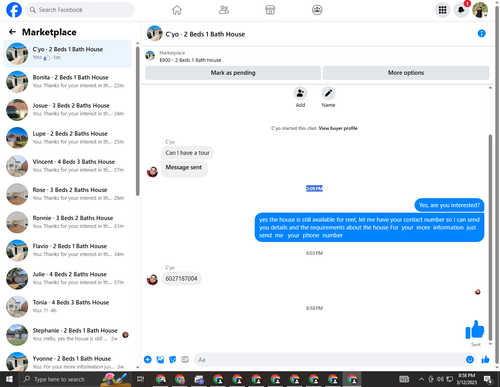Open C'yo - 2 Beds 1 Bath House chat
The width and height of the screenshot is (500, 387).
point(67,53)
